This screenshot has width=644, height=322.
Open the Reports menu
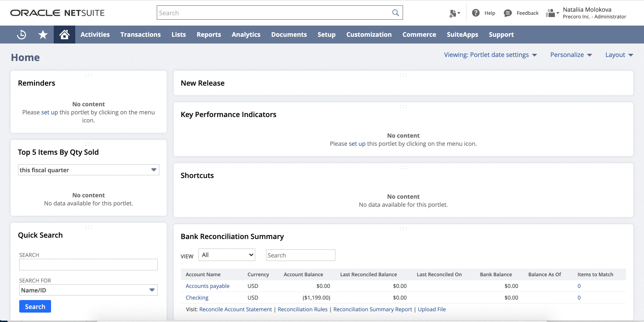(209, 35)
